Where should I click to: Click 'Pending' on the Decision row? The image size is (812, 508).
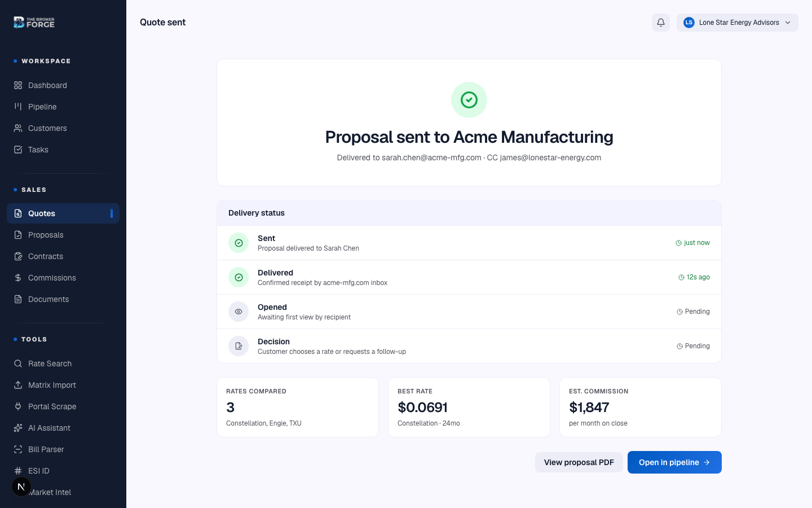tap(698, 346)
